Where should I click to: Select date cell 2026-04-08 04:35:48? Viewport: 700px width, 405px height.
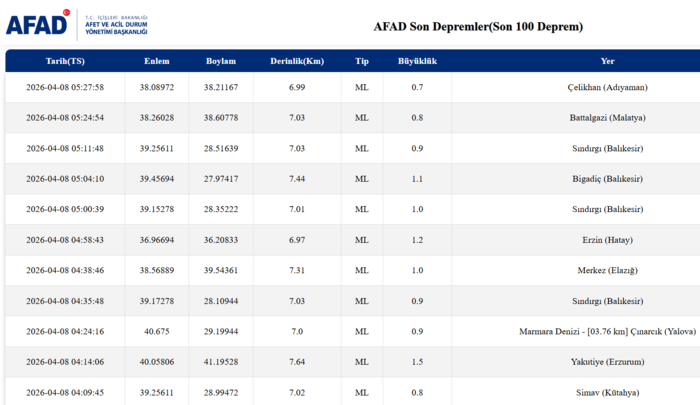point(65,301)
